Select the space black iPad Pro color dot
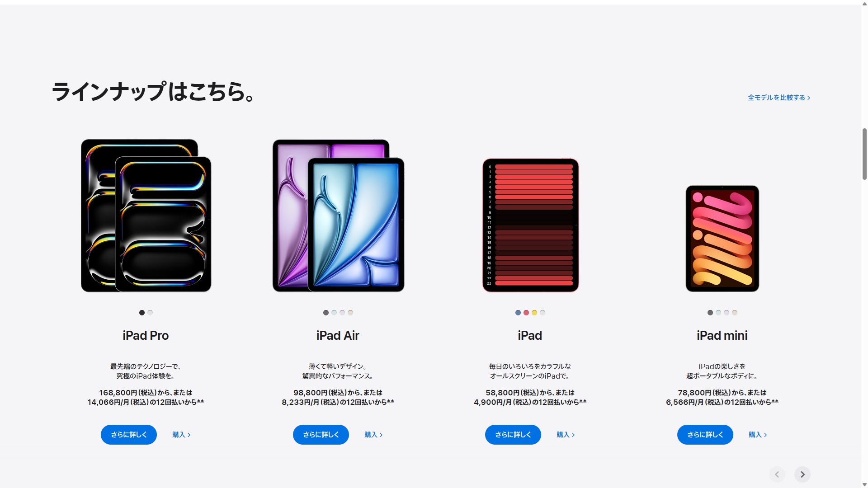 point(142,313)
